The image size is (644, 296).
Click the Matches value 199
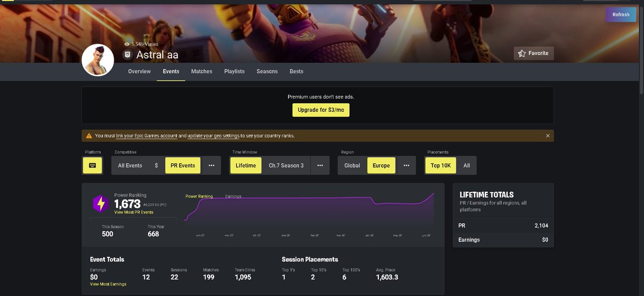tap(209, 277)
